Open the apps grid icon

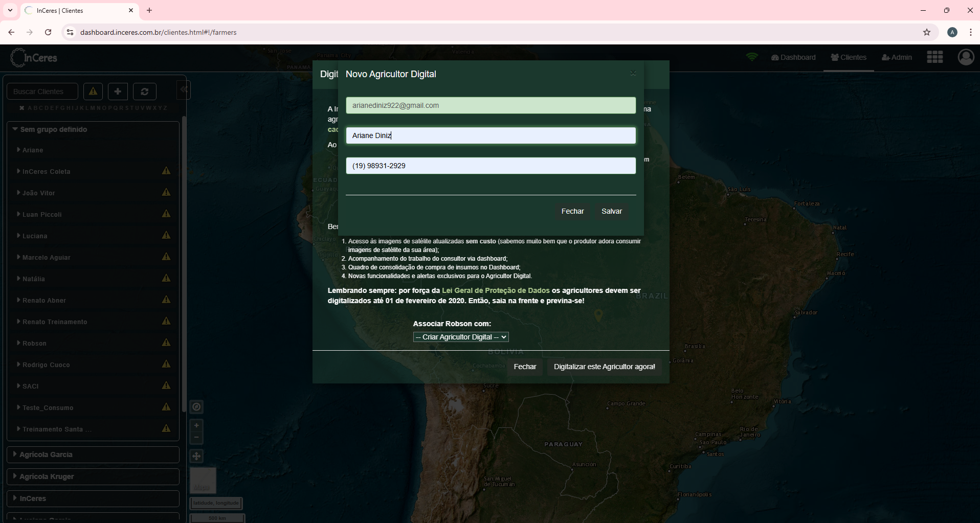(x=935, y=57)
